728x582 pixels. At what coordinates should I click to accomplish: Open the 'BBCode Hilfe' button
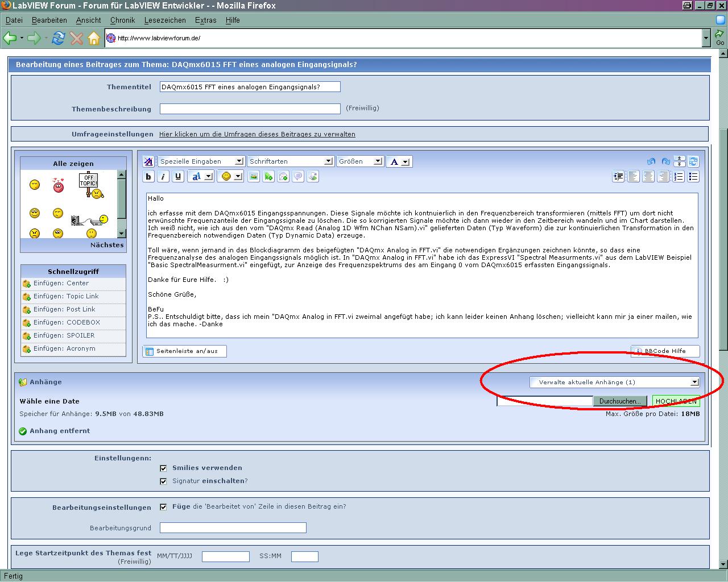pyautogui.click(x=665, y=351)
